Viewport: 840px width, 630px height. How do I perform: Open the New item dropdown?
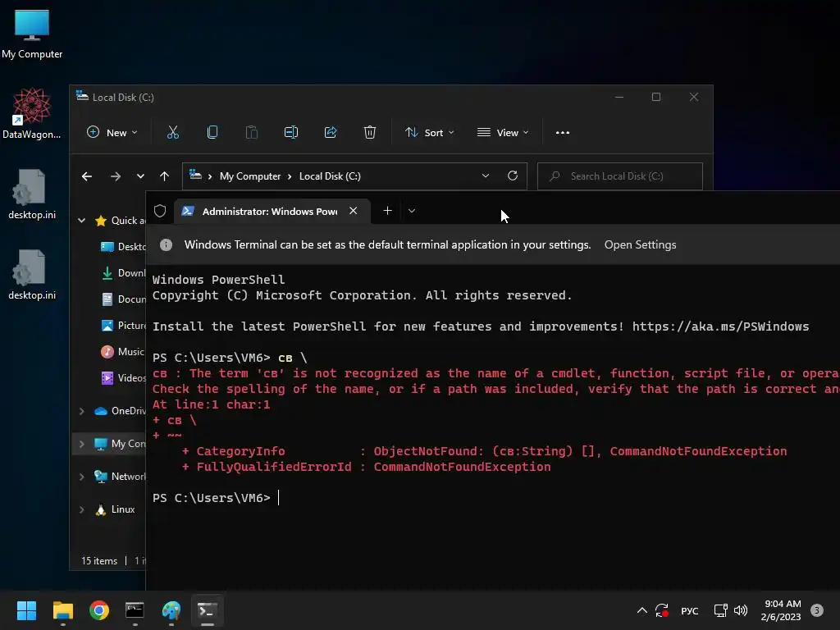(112, 132)
